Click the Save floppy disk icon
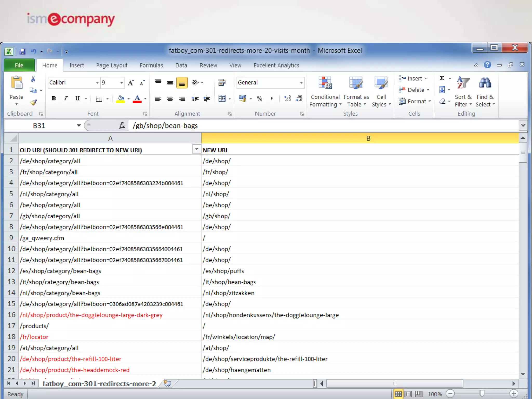Viewport: 532px width, 399px height. [23, 51]
